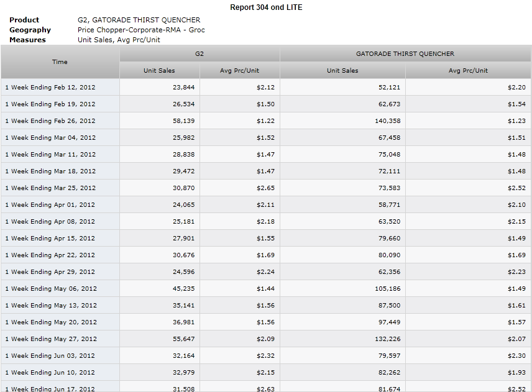The height and width of the screenshot is (392, 532).
Task: Select row 1 Week Ending Apr 01, 2012
Action: [x=266, y=205]
